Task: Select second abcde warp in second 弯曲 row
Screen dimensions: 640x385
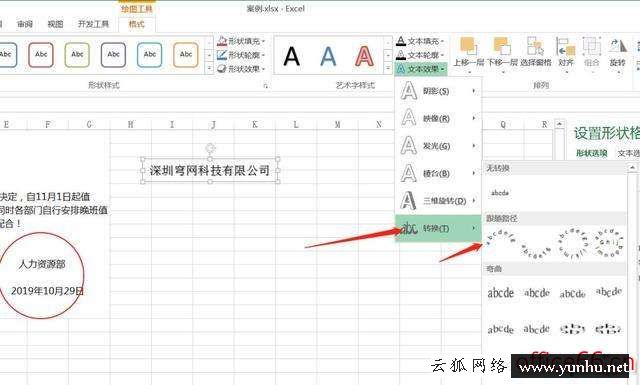Action: pyautogui.click(x=537, y=329)
